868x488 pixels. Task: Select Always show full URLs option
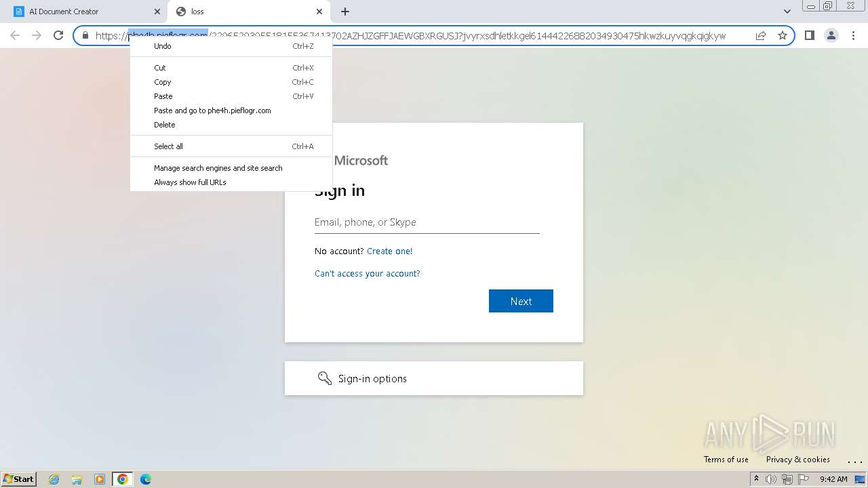pyautogui.click(x=231, y=182)
